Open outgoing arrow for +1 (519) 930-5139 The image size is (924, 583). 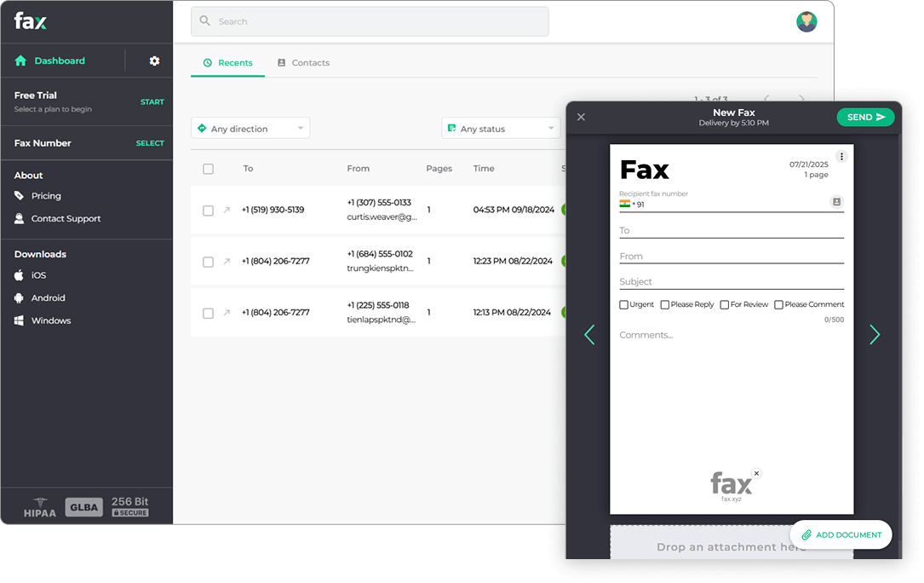click(x=227, y=210)
